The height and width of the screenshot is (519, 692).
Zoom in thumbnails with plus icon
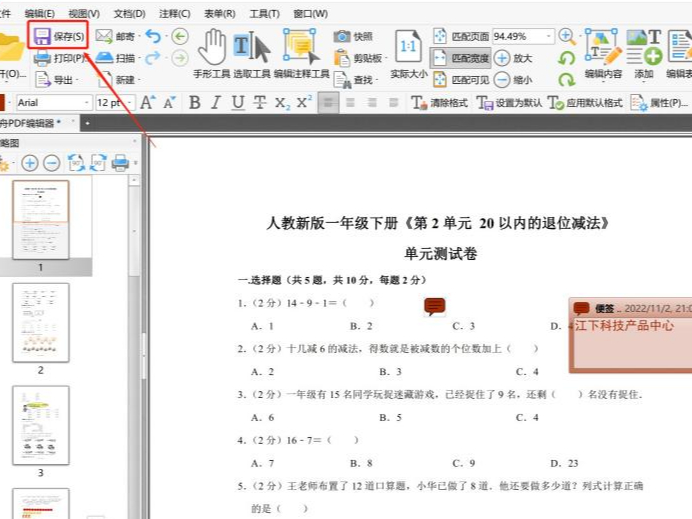[x=30, y=163]
